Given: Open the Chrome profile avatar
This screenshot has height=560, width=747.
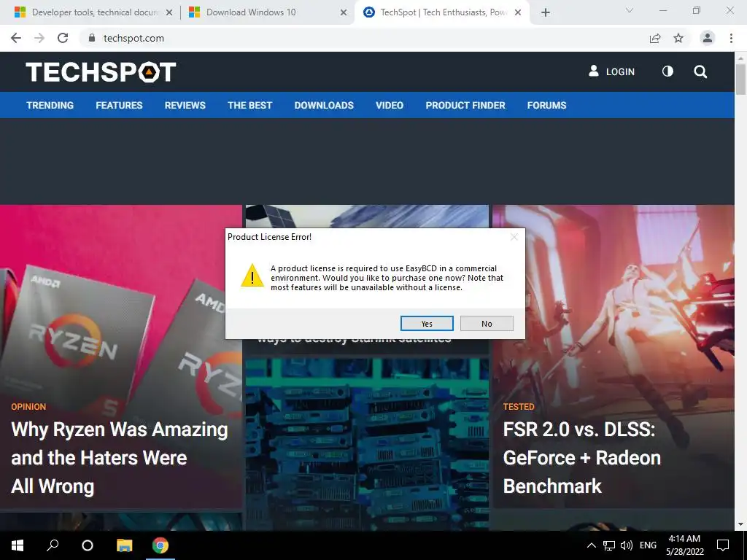Looking at the screenshot, I should [x=708, y=38].
